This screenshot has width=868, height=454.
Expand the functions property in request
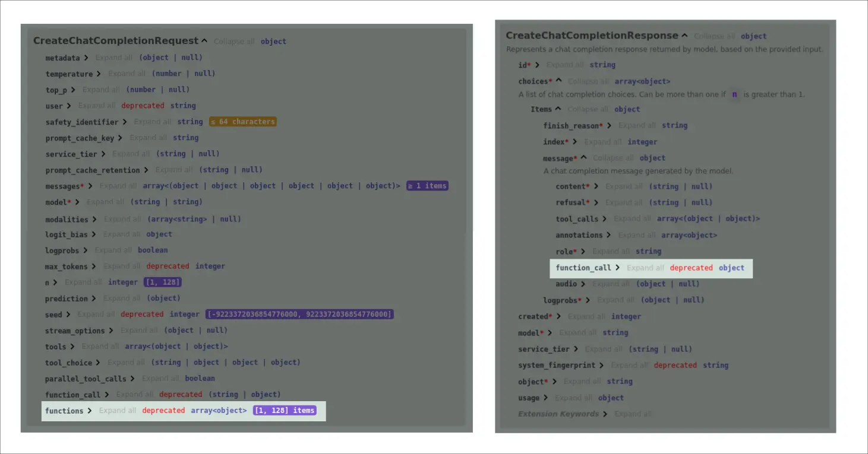90,411
